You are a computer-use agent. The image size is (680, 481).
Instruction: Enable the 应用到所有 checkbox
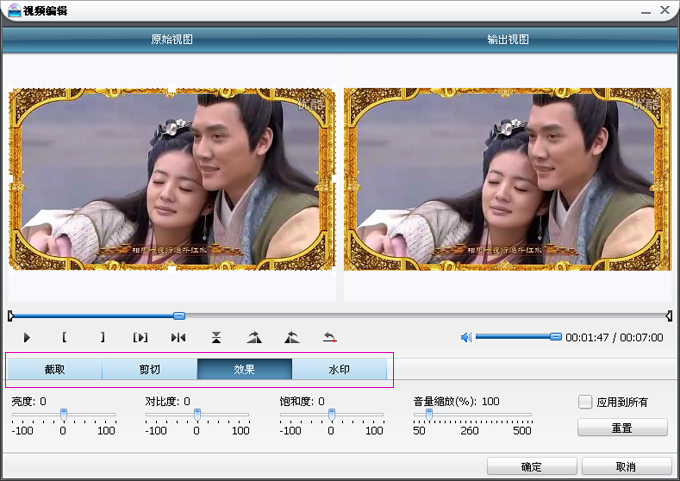point(585,402)
